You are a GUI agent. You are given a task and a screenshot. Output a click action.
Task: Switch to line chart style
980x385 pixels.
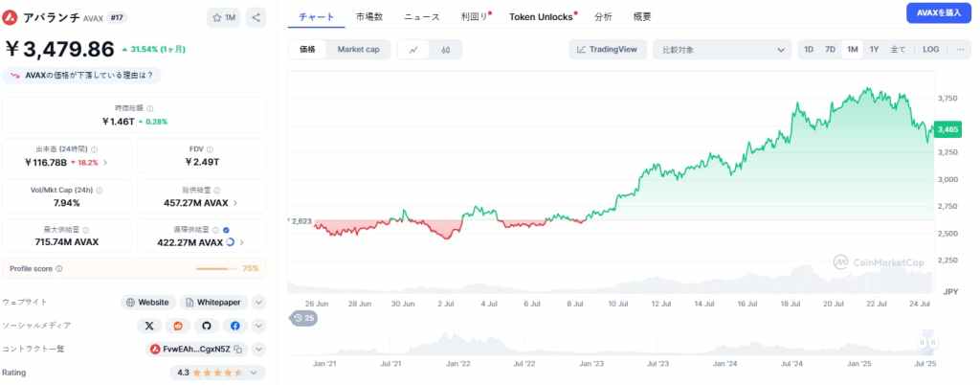pos(413,50)
